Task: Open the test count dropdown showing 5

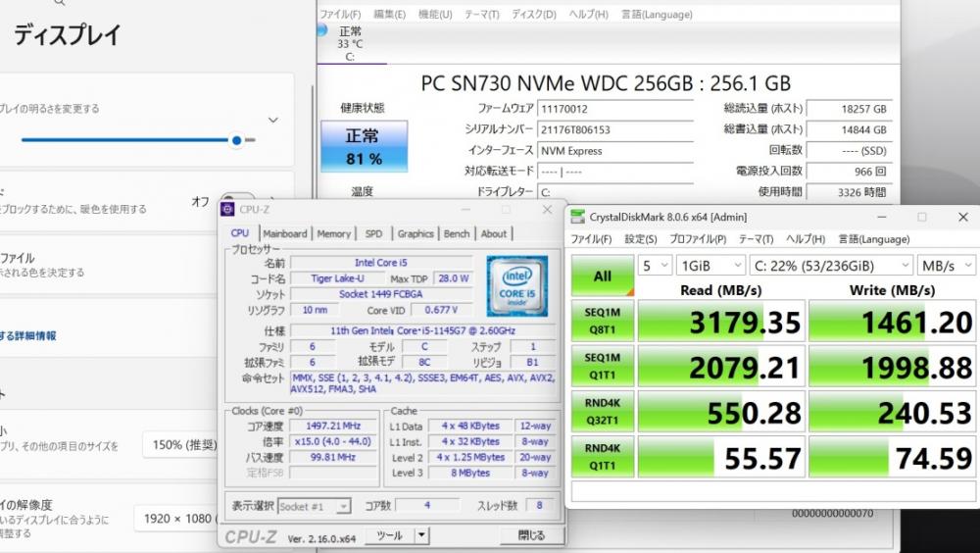Action: pos(655,266)
